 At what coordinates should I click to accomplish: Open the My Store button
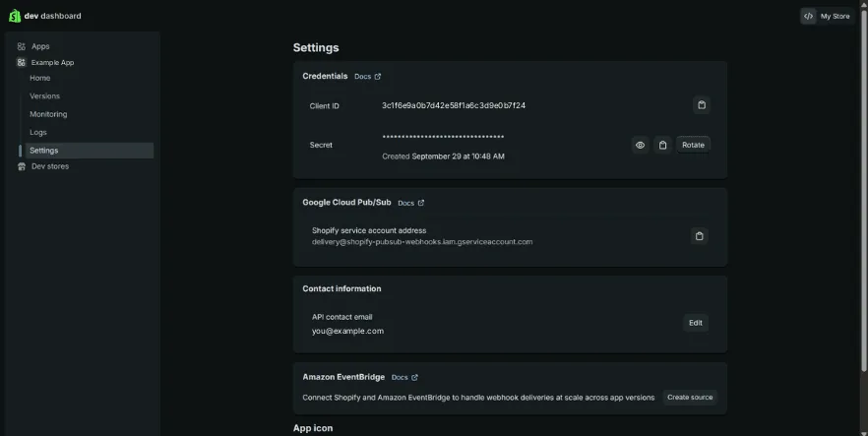coord(828,16)
